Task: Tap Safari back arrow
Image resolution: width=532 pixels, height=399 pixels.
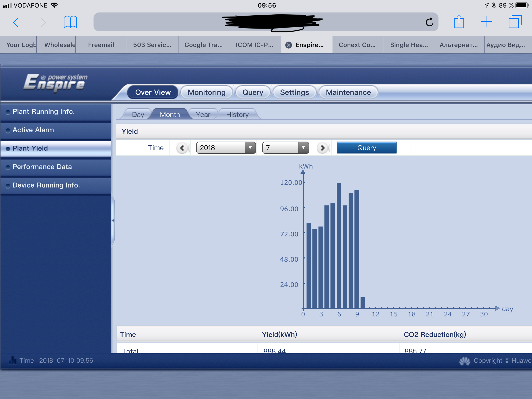Action: tap(16, 22)
